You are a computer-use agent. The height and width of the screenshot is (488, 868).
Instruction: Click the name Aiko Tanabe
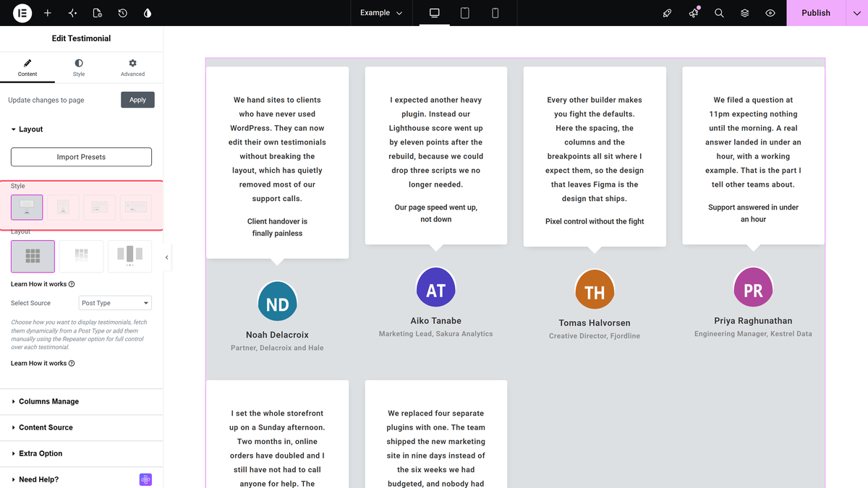point(436,320)
